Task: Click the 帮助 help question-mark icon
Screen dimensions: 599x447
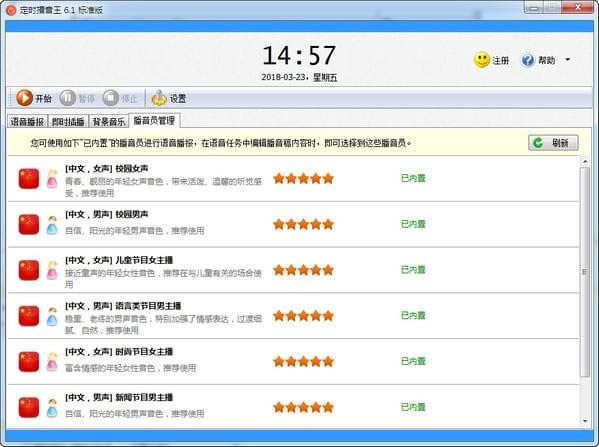Action: pyautogui.click(x=528, y=60)
